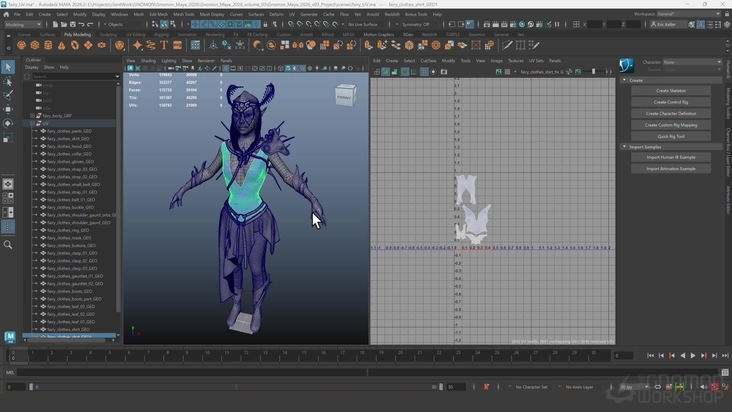Select fairy_clothes_skirt_GEO in outliner
Viewport: 732px width, 412px height.
pos(68,139)
